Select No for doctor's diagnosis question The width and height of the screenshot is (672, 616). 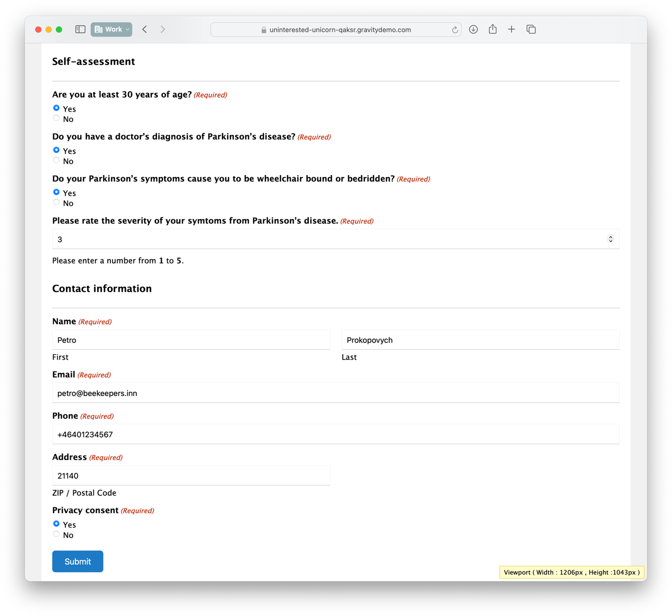tap(56, 161)
